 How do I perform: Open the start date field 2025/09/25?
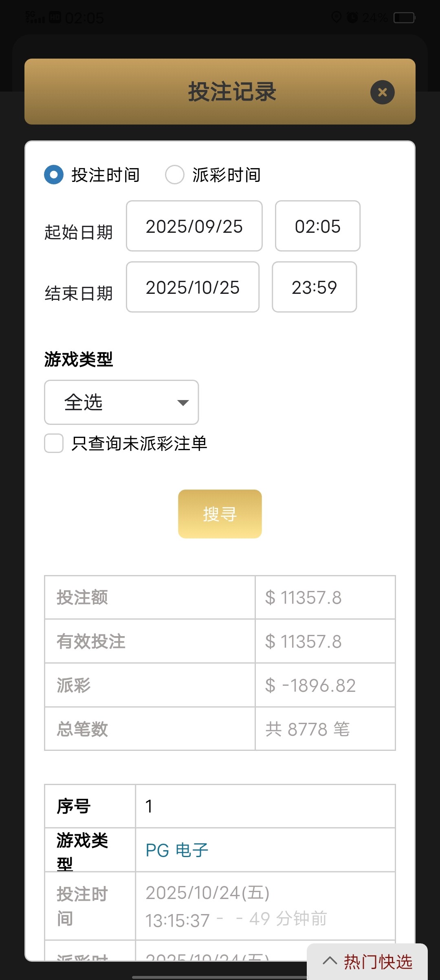194,226
